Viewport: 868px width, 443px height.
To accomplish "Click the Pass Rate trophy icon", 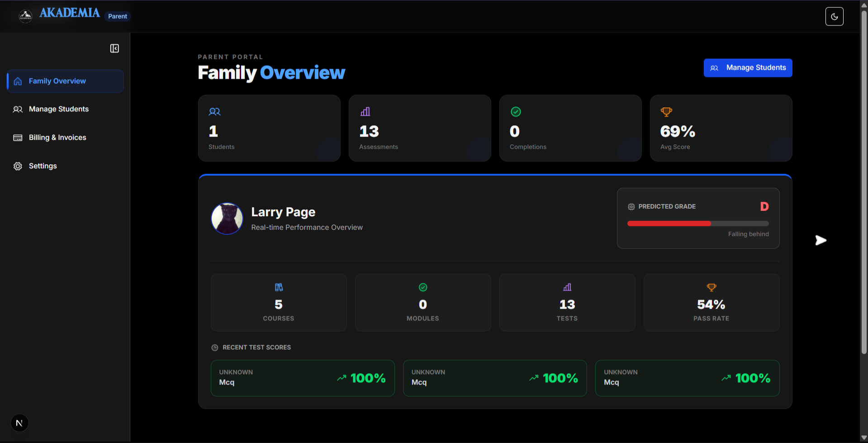I will [711, 287].
